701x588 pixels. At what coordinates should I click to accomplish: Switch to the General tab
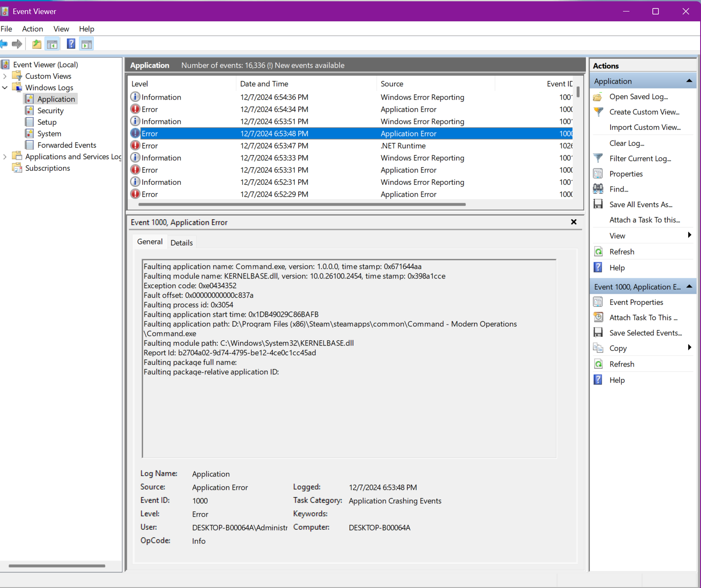(x=150, y=241)
